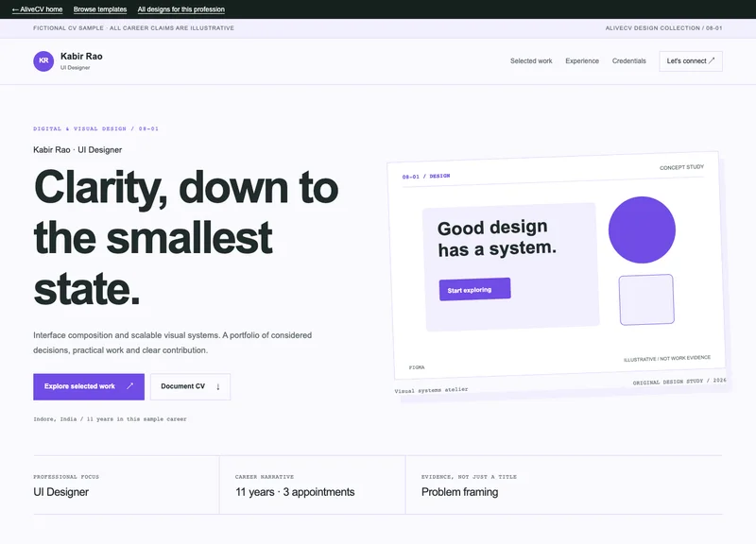Image resolution: width=756 pixels, height=544 pixels.
Task: Click the down arrow icon on Document CV
Action: [218, 386]
